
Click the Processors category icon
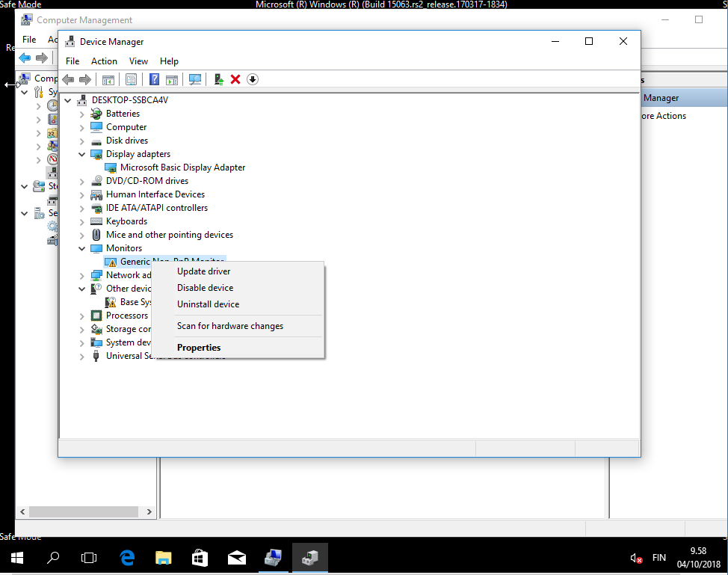click(x=96, y=316)
